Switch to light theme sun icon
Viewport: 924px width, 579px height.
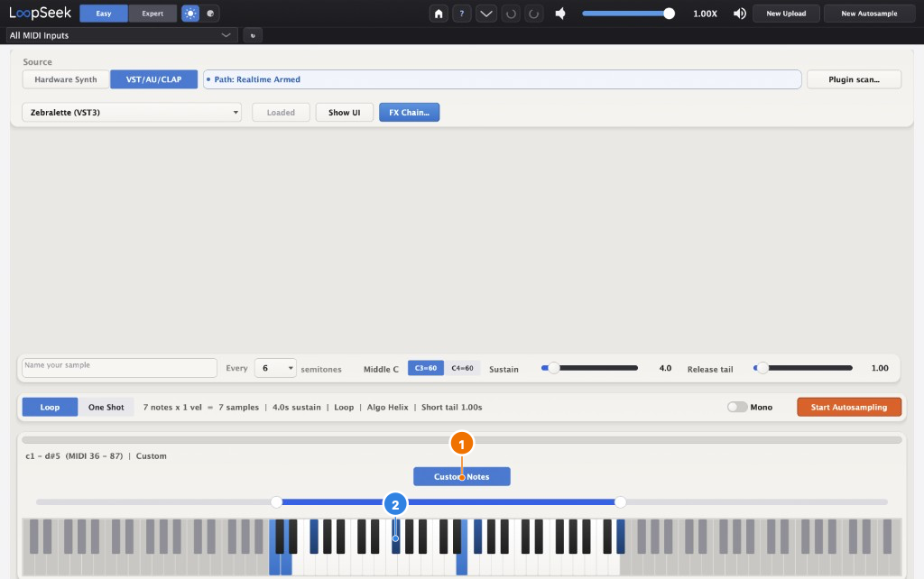(190, 13)
